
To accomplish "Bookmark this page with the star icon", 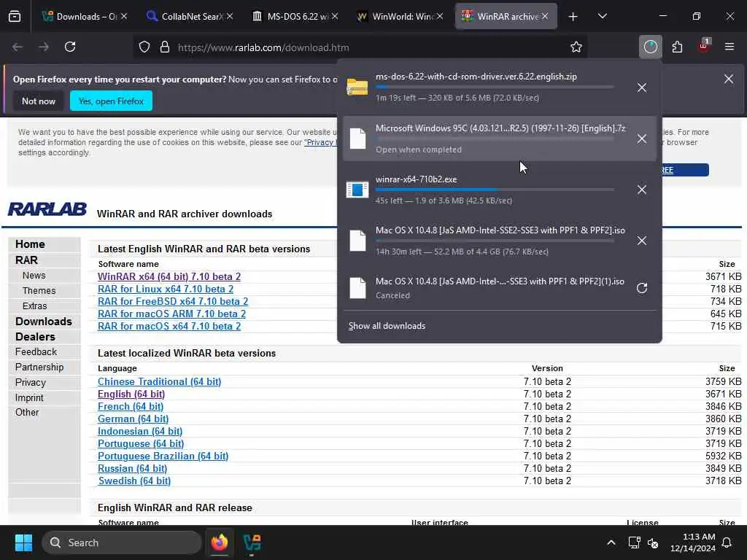I will pos(576,47).
